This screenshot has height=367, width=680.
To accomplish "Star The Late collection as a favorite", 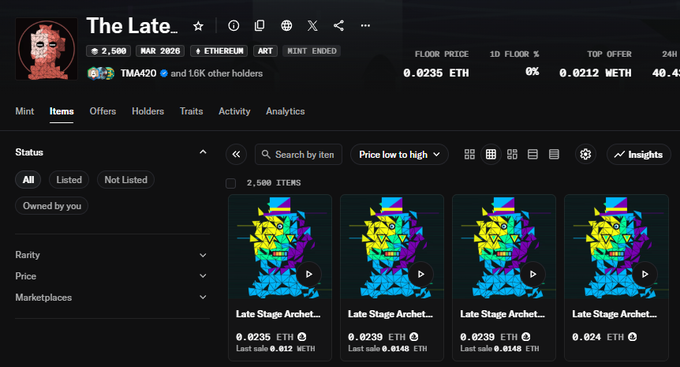I will (198, 26).
